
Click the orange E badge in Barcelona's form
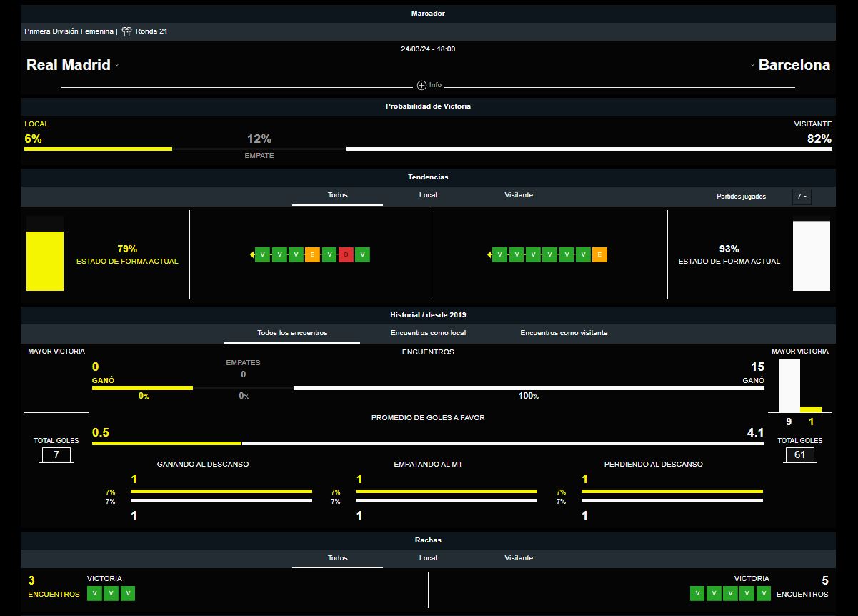click(599, 254)
